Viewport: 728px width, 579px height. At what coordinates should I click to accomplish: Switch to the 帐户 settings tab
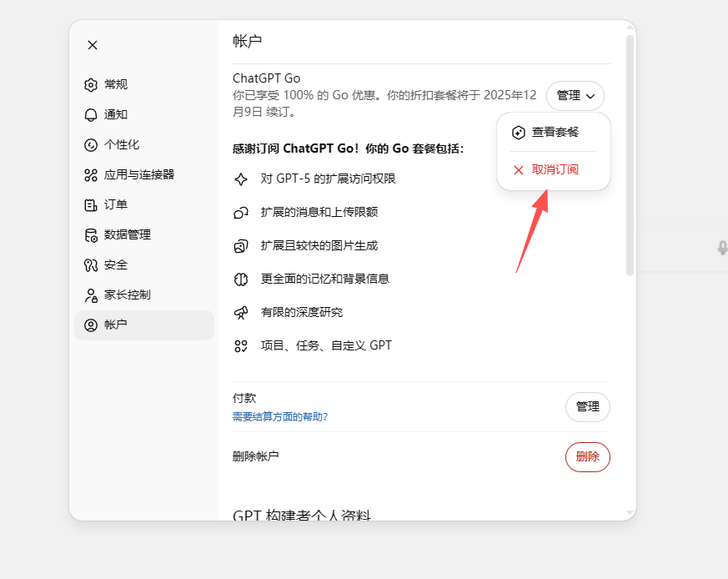coord(144,325)
